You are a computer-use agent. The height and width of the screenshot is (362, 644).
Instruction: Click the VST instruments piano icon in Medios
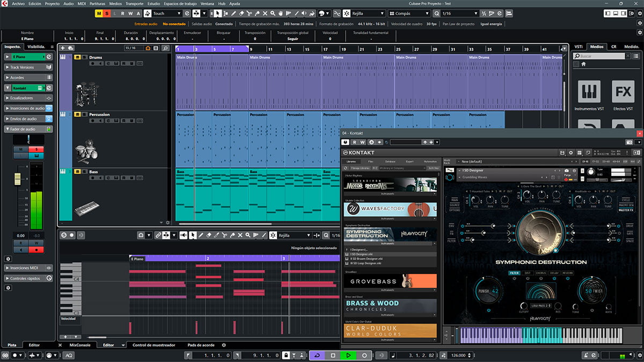(x=589, y=92)
